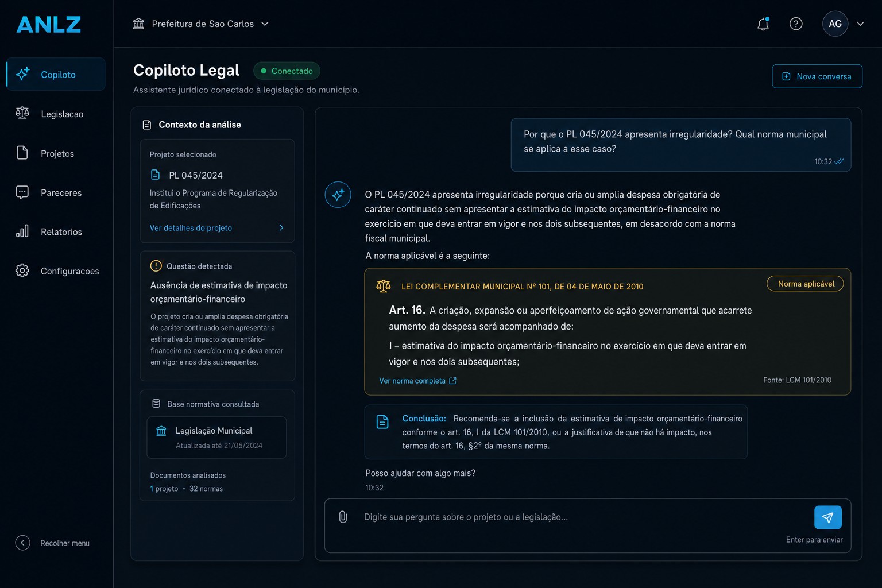Open the Copiloto sidebar item
Screen dimensions: 882x588
point(56,74)
